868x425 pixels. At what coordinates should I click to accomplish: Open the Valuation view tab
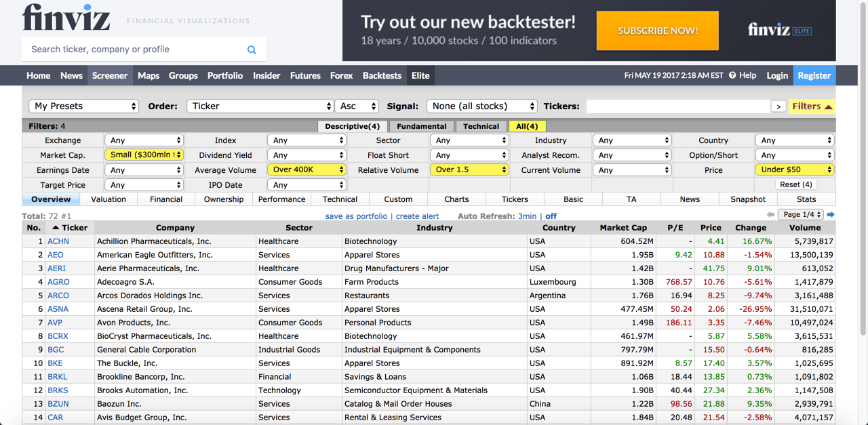point(108,199)
